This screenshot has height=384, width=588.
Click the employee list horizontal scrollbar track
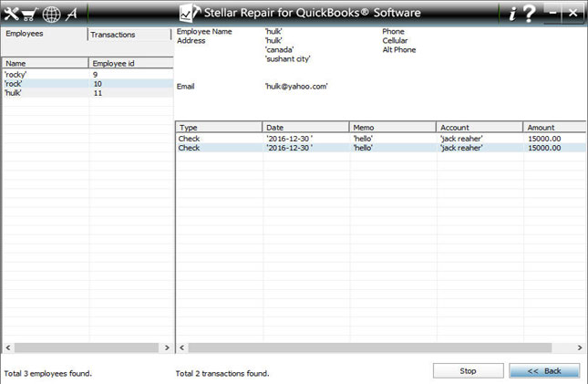[x=87, y=348]
